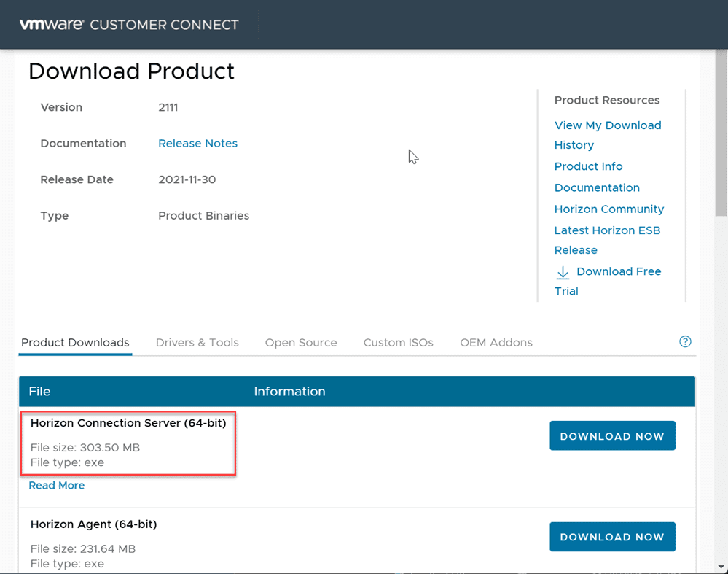
Task: Switch to the Open Source tab
Action: (x=301, y=342)
